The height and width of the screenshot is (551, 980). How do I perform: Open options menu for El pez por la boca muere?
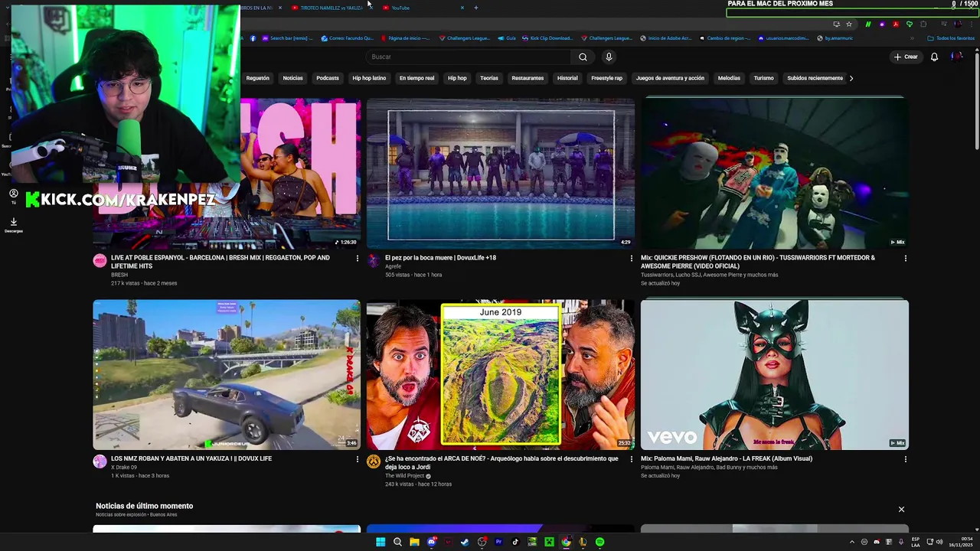[631, 259]
